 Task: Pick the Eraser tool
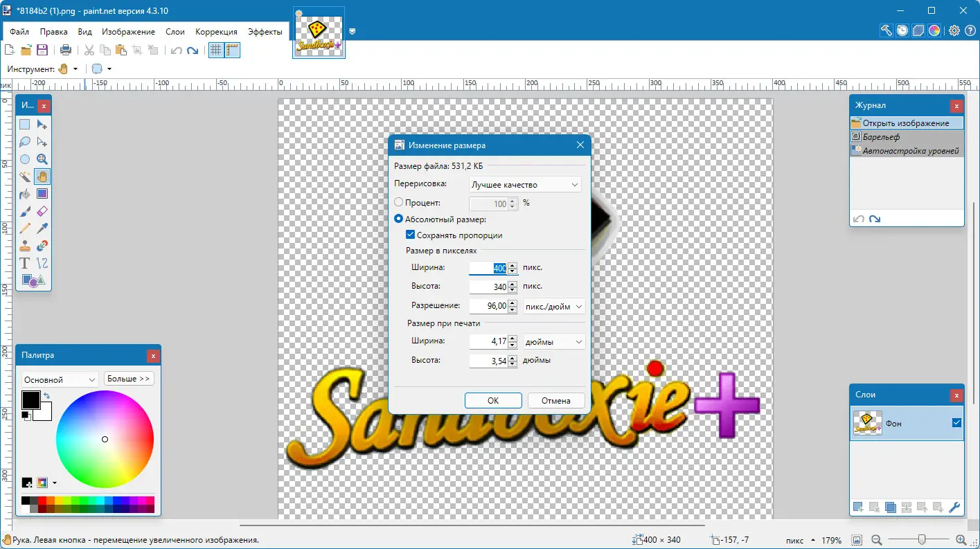pyautogui.click(x=42, y=211)
